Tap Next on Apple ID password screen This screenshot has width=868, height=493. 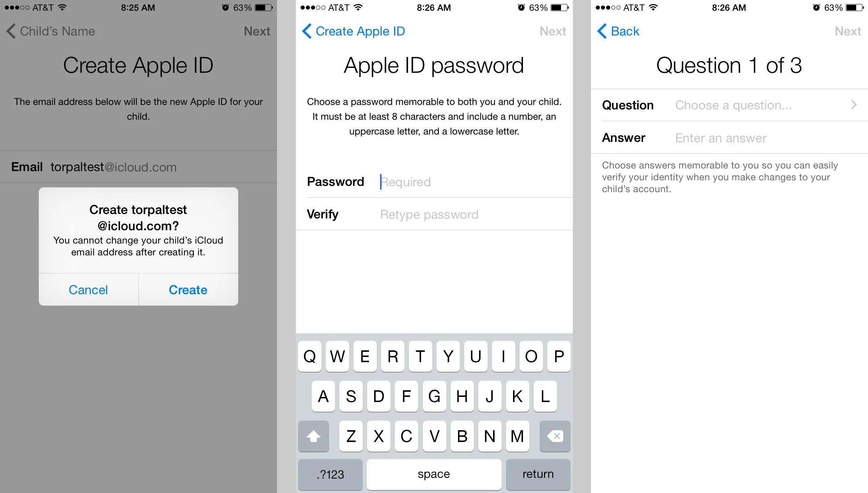tap(551, 31)
